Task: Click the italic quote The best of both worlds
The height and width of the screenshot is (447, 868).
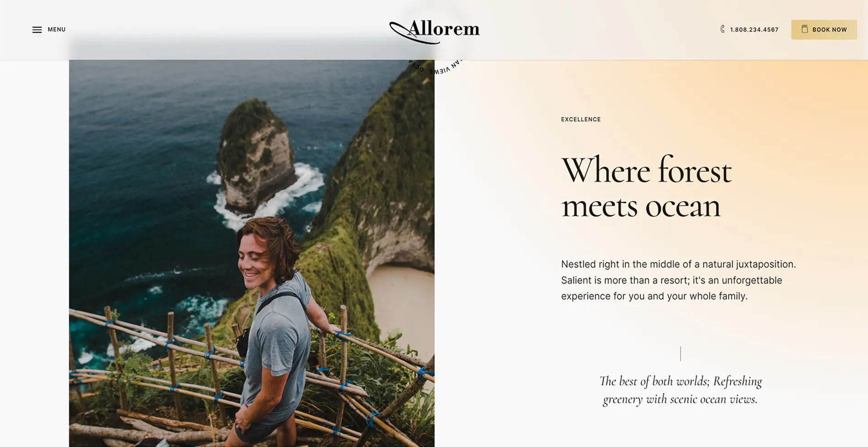Action: pyautogui.click(x=680, y=390)
